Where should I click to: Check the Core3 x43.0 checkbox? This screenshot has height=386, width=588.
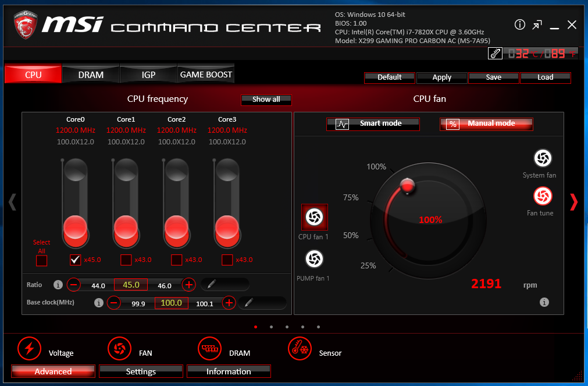pos(227,260)
